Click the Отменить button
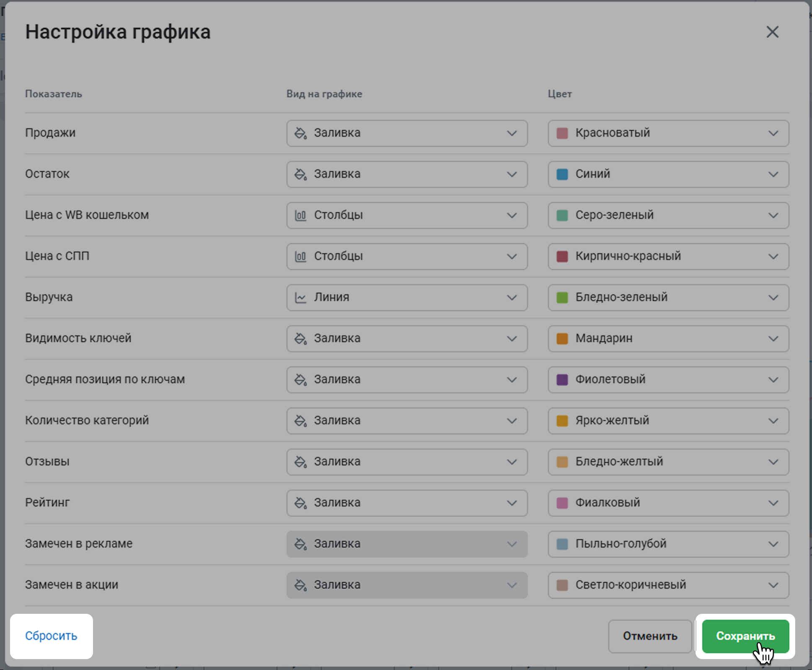 pyautogui.click(x=649, y=636)
